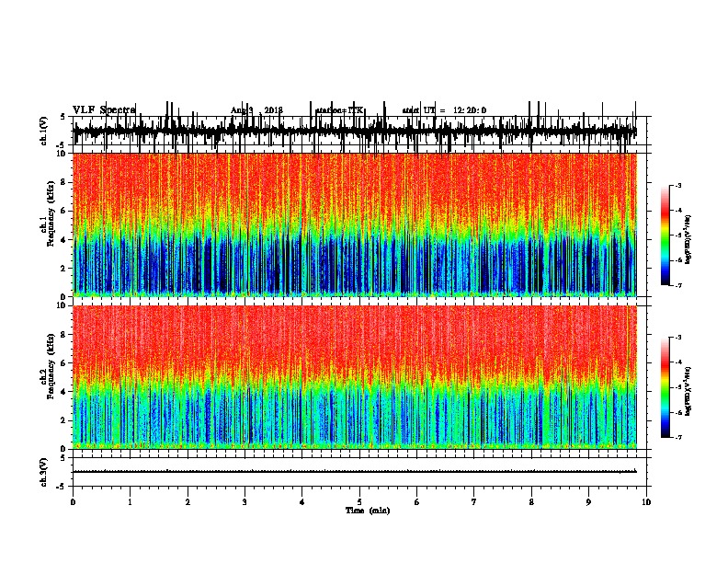728x563 pixels.
Task: Click the 8 kHz tick on ch.1 frequency axis
Action: click(64, 182)
